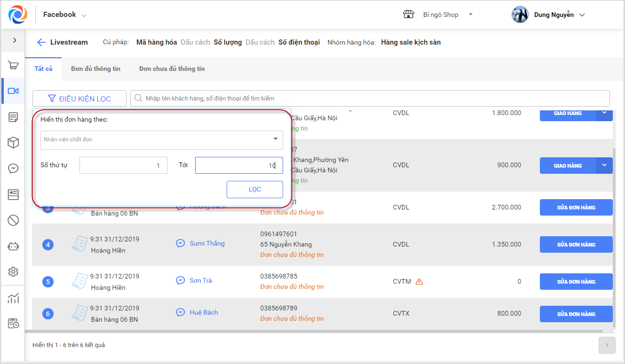Open the products box sidebar icon
Image resolution: width=625 pixels, height=364 pixels.
click(x=13, y=143)
